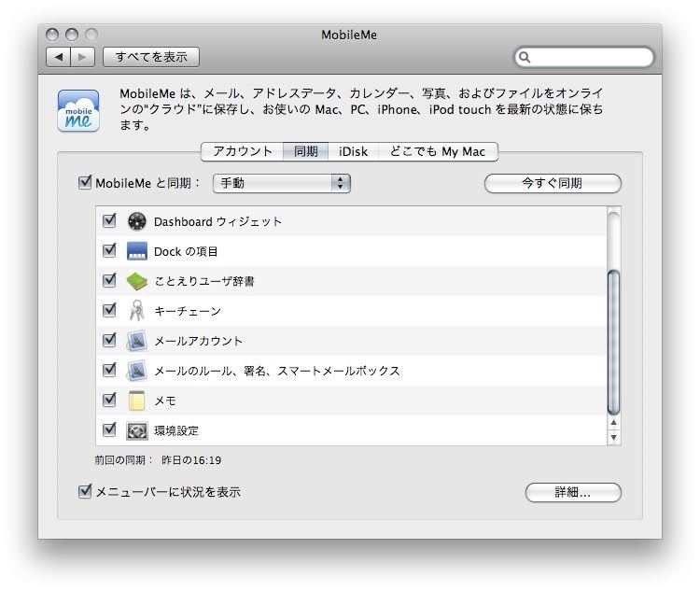Uncheck Dock の項目 sync checkbox
Screen dimensions: 700x591
point(109,250)
